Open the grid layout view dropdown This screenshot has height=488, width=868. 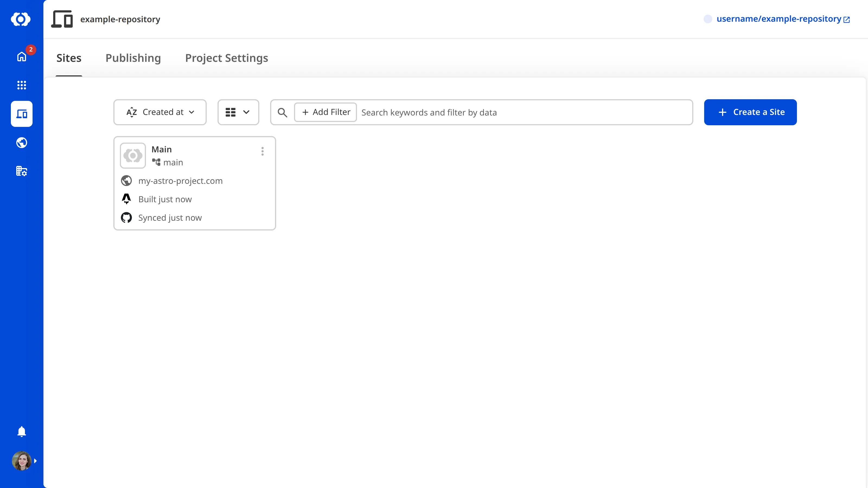238,112
